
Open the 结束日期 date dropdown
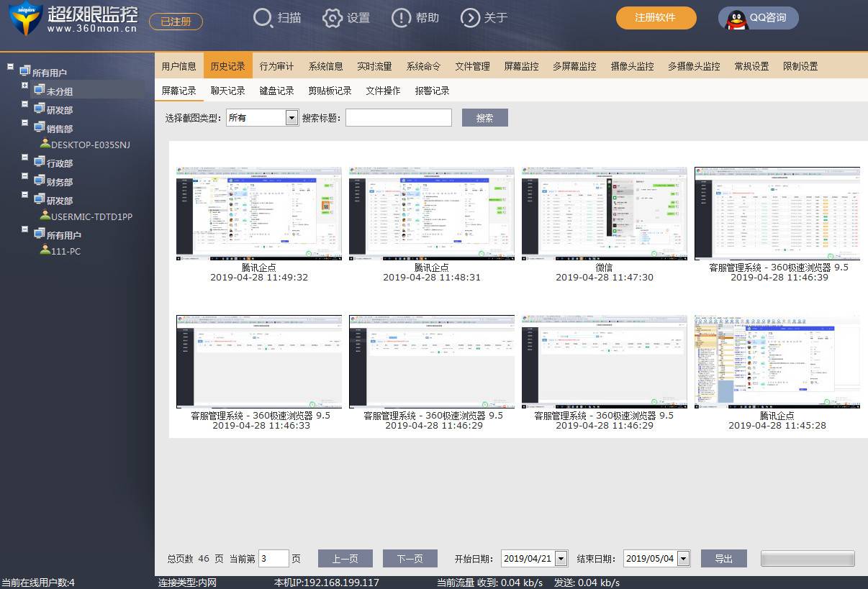coord(684,559)
